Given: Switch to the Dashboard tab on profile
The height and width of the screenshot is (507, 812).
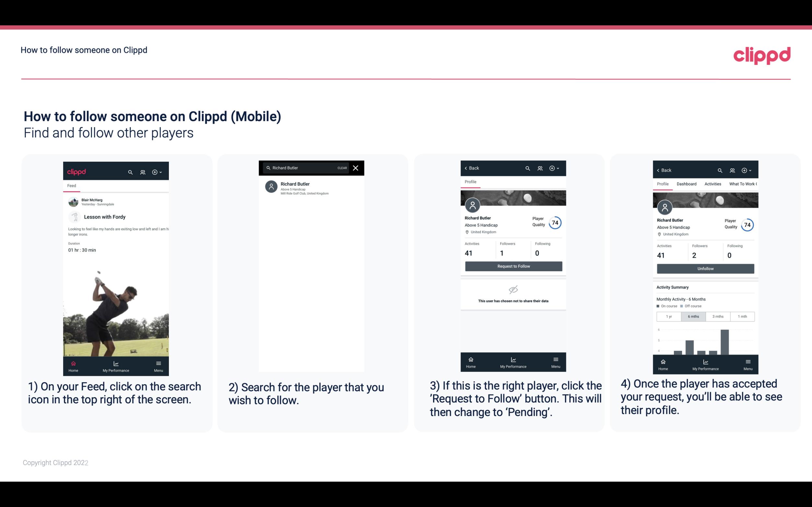Looking at the screenshot, I should 687,183.
